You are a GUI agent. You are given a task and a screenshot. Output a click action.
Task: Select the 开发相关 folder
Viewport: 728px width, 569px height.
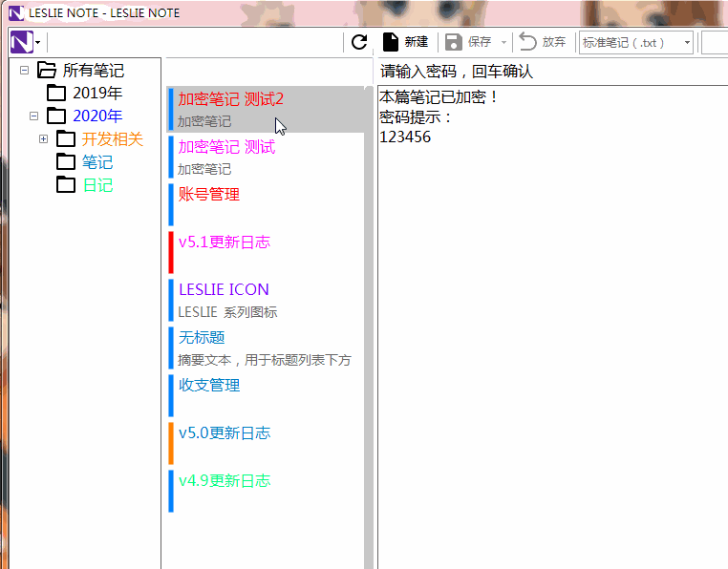pyautogui.click(x=113, y=138)
